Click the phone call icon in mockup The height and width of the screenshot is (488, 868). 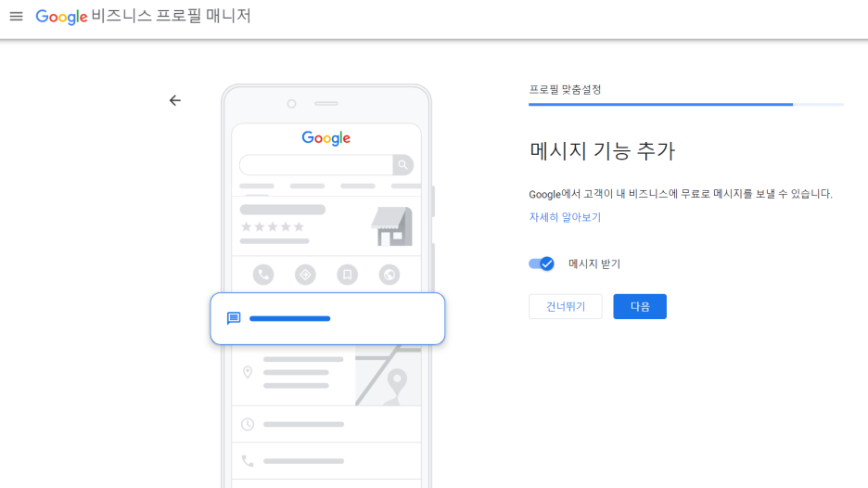tap(263, 275)
